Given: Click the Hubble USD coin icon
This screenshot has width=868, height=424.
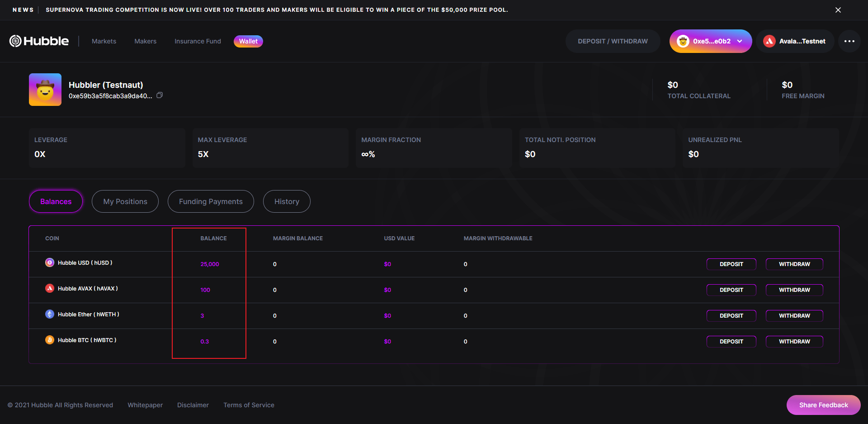Looking at the screenshot, I should (50, 262).
